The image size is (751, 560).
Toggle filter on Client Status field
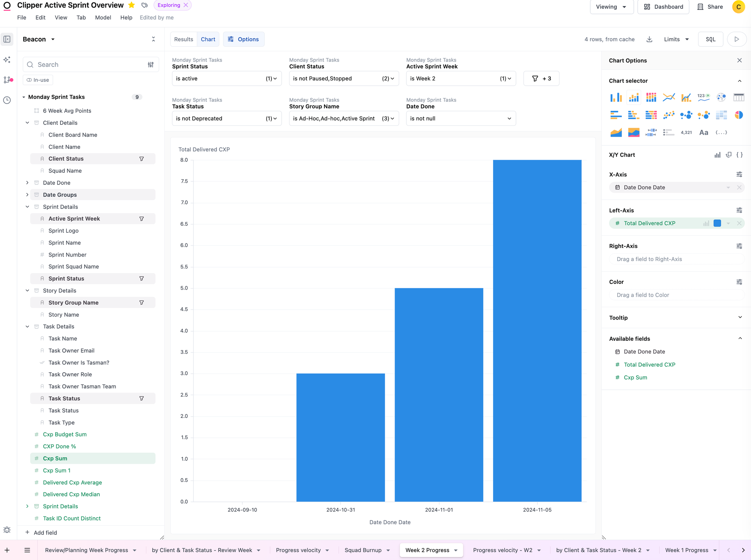(x=142, y=159)
